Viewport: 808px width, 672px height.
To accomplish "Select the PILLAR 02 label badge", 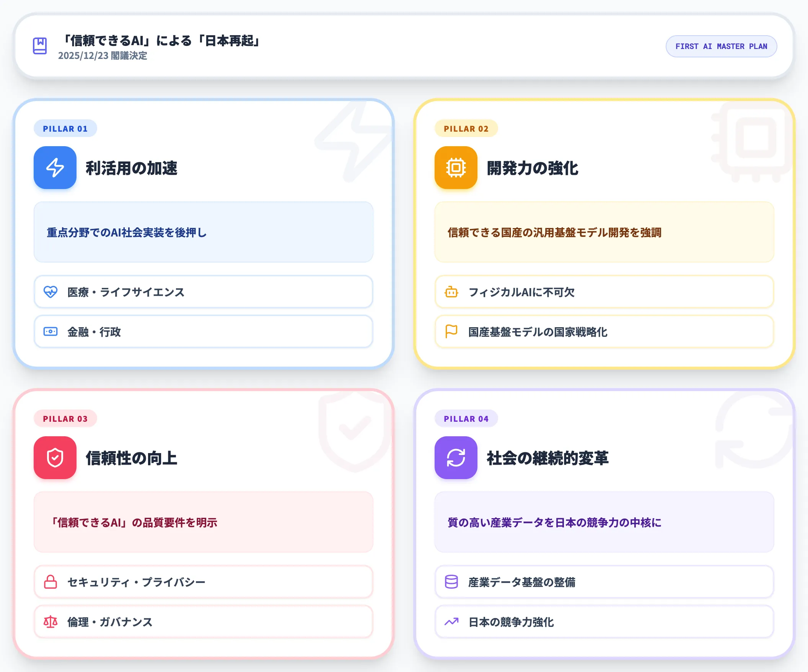I will [466, 129].
